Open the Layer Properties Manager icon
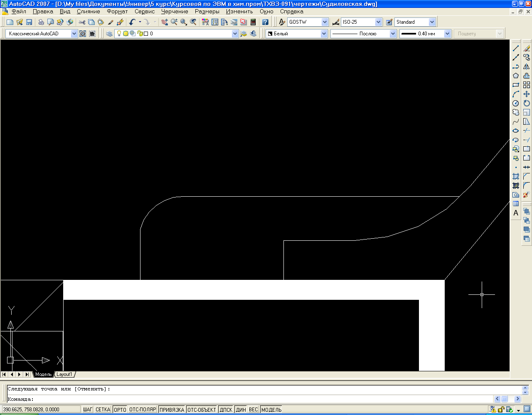 (x=109, y=34)
